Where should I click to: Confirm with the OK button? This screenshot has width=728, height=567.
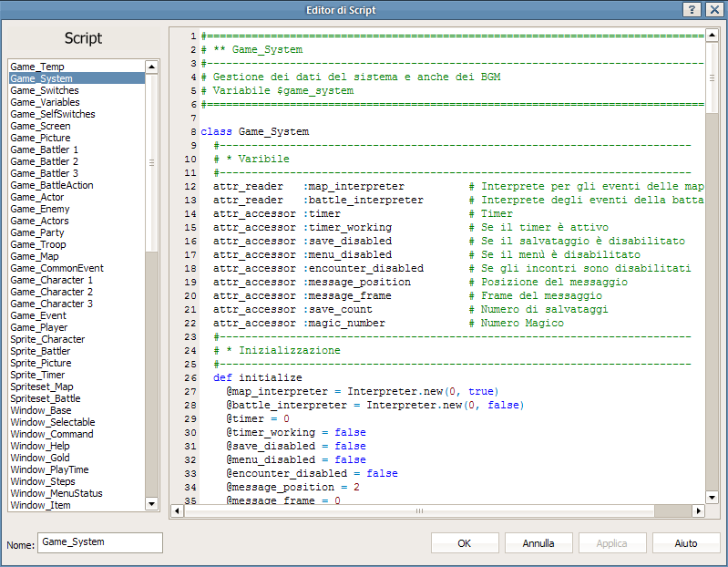[465, 543]
